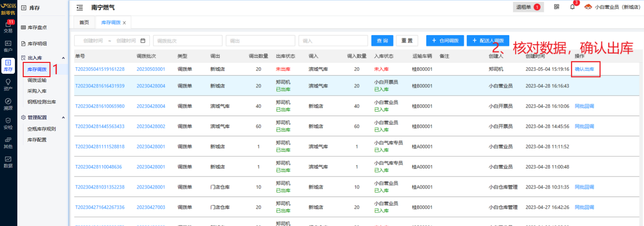Switch to the 库存调拨 tab

point(111,22)
